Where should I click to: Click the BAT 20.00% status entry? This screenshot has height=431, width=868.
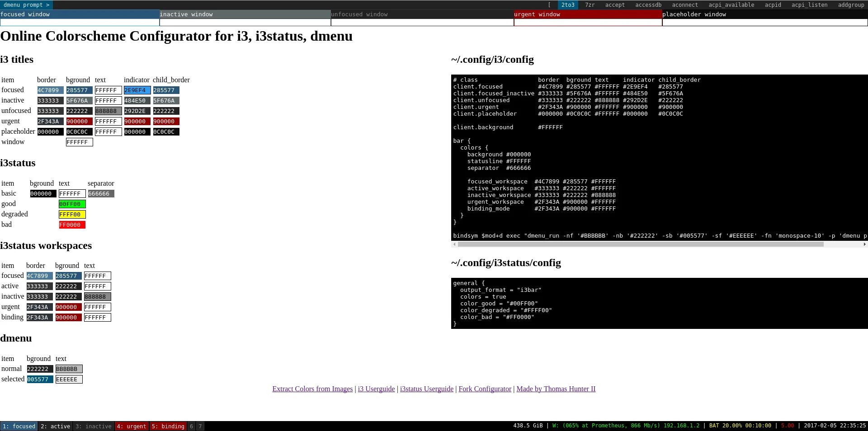(x=740, y=426)
